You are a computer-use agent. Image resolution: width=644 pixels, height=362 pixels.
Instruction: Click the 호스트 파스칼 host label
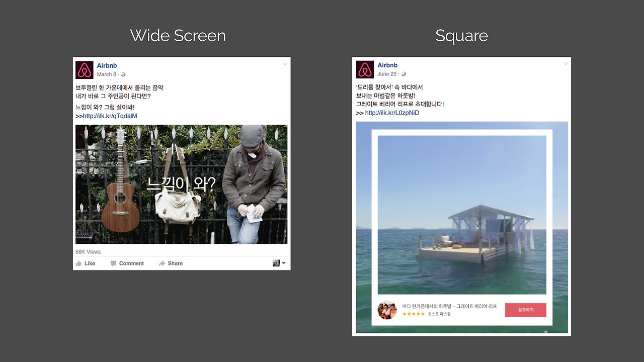(439, 314)
